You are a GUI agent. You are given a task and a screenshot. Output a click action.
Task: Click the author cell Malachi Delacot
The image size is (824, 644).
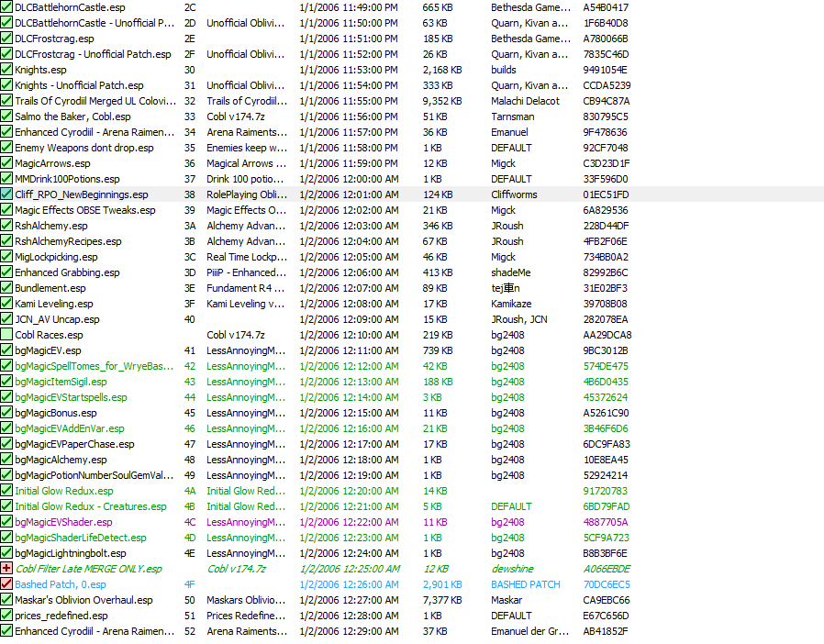pyautogui.click(x=525, y=101)
